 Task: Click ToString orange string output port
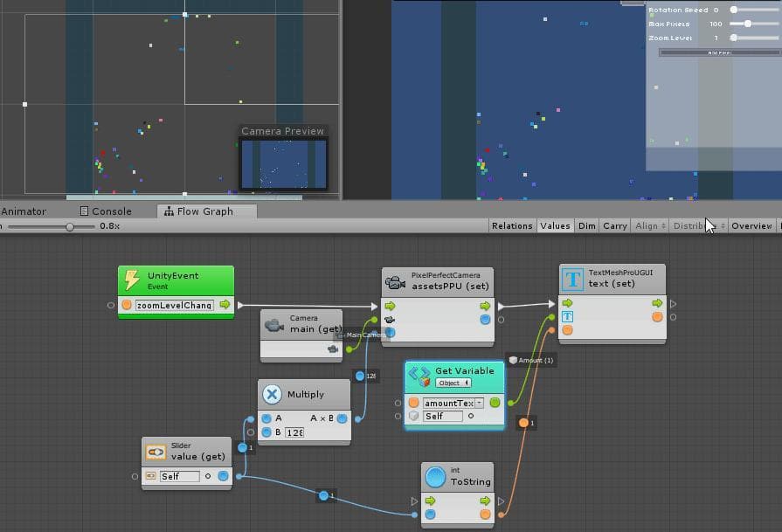tap(485, 514)
